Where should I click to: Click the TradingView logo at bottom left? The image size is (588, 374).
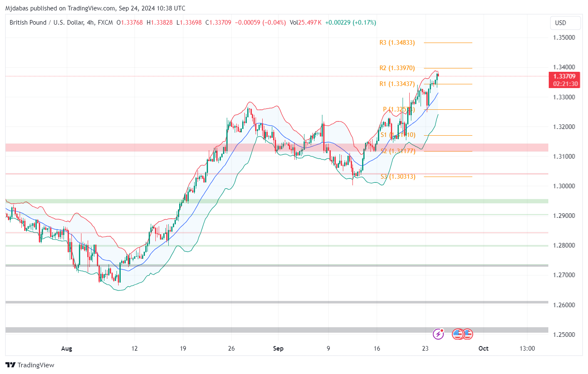(x=30, y=365)
